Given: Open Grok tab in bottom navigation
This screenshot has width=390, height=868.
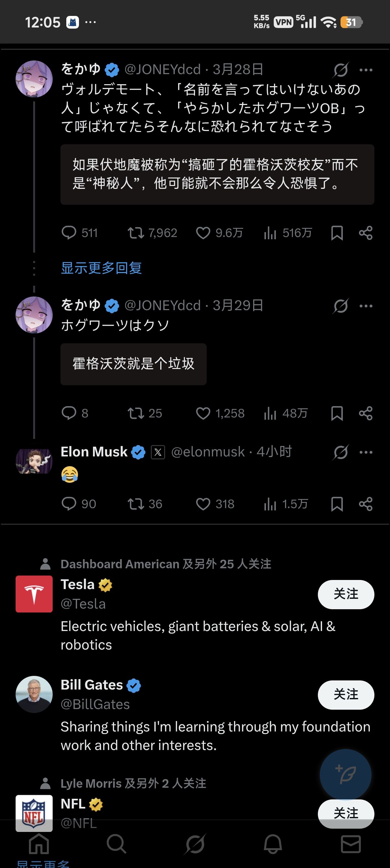Looking at the screenshot, I should click(195, 844).
